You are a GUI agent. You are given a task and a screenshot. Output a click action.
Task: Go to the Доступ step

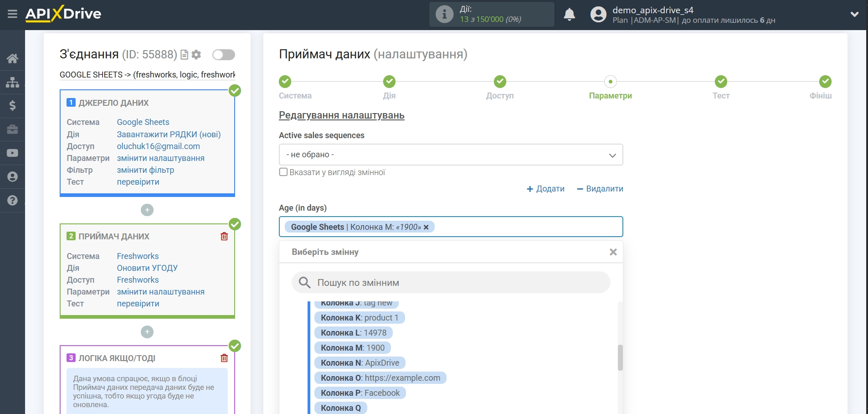click(500, 82)
